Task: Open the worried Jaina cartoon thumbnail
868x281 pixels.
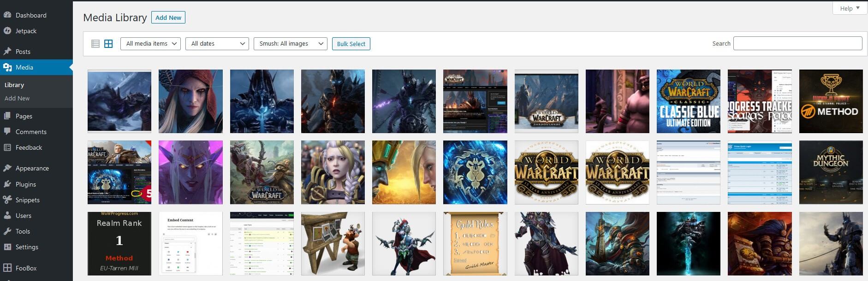Action: (x=333, y=172)
